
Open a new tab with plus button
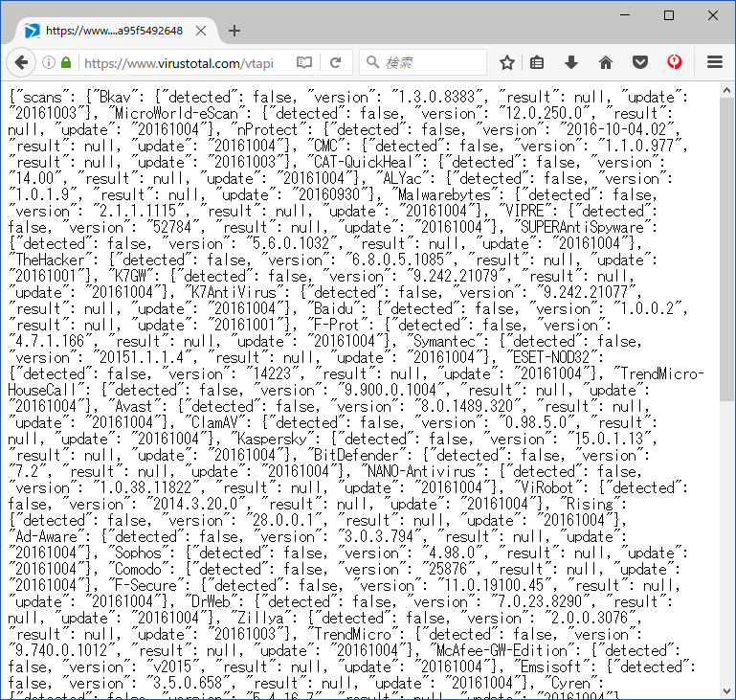click(234, 31)
